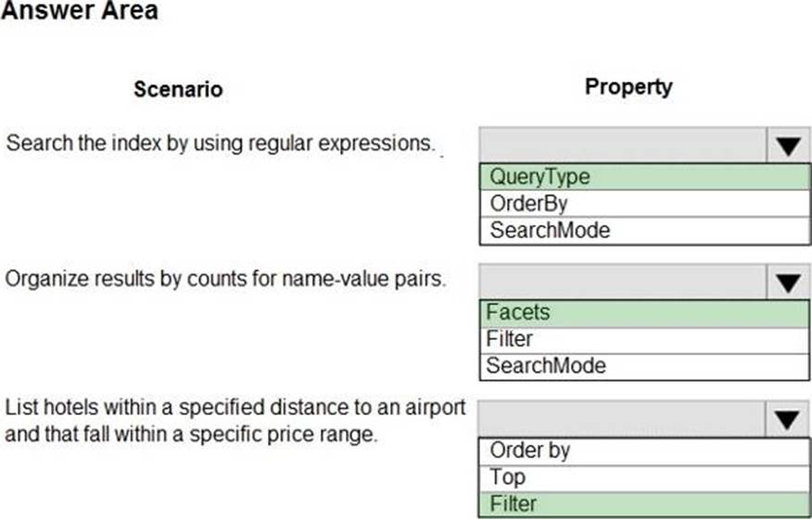Click the Property column heading
812x519 pixels.
(628, 87)
